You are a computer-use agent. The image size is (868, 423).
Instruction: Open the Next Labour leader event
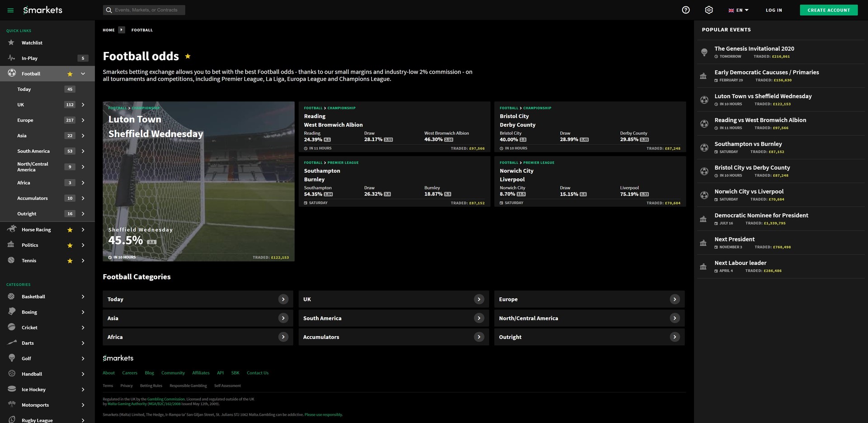coord(780,266)
